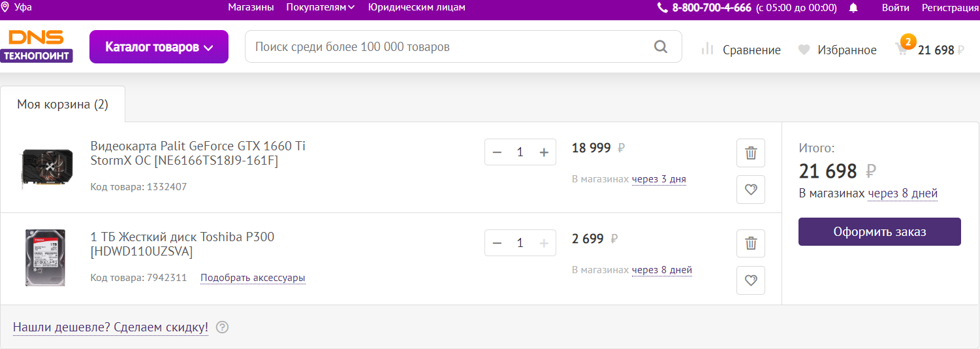Add Palit GTX 1660 Ti to favorites

pyautogui.click(x=751, y=190)
